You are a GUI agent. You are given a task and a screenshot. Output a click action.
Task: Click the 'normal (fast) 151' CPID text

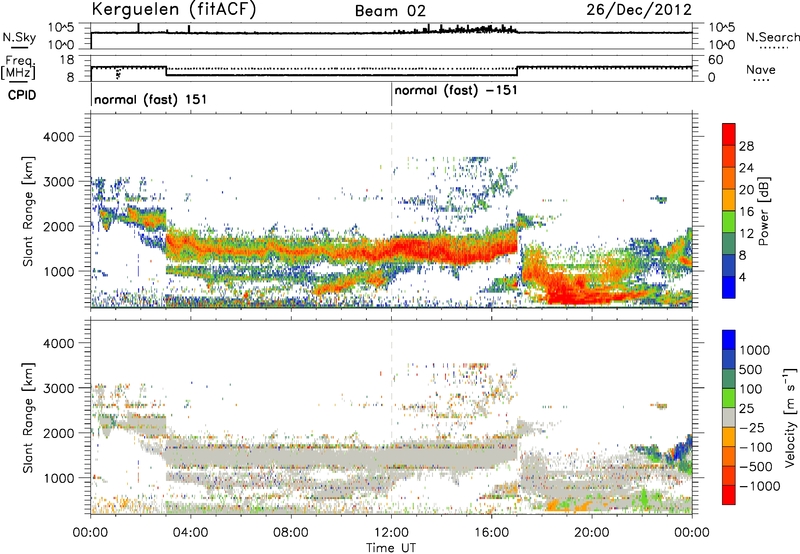click(x=151, y=99)
